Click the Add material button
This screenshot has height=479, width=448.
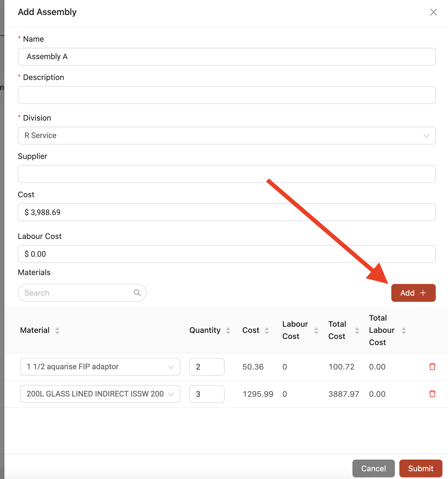413,293
